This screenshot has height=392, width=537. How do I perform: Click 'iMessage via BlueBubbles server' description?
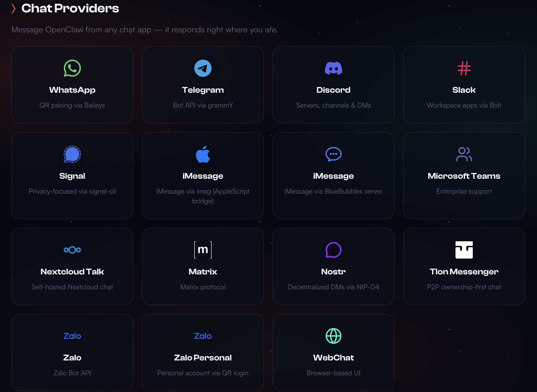[x=333, y=191]
